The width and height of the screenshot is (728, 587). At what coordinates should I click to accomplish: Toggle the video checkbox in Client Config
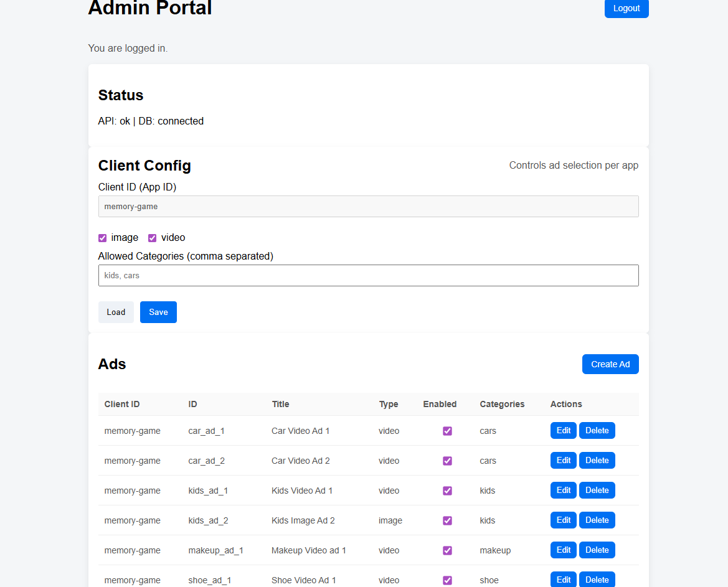[x=152, y=238]
